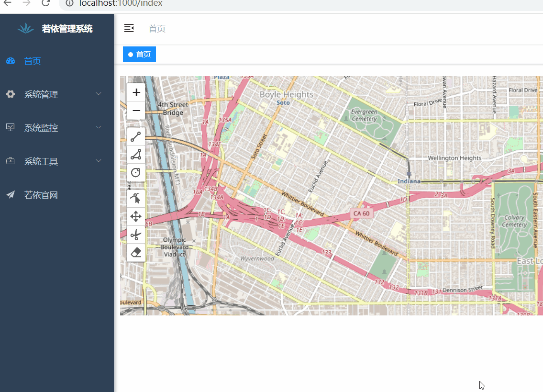Screen dimensions: 543x392
Task: Select the blue 首页 tag tab
Action: click(x=139, y=54)
